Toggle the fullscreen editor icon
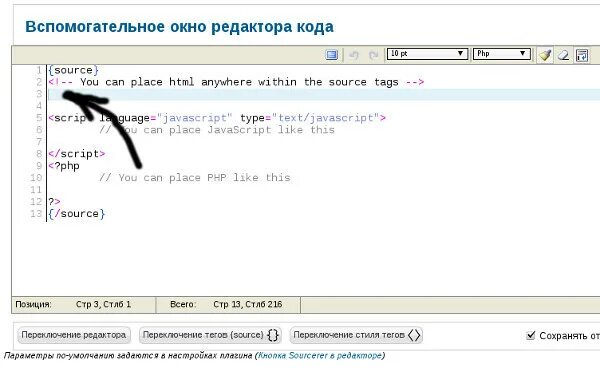 coord(331,55)
